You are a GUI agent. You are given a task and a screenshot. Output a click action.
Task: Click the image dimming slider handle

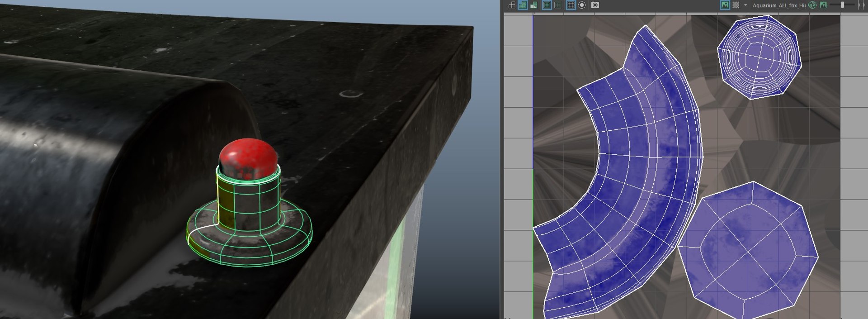click(x=842, y=5)
